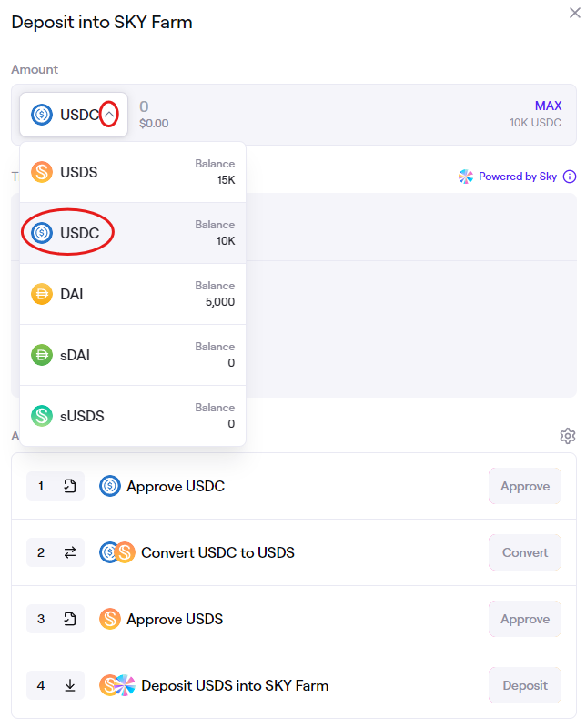The height and width of the screenshot is (728, 586).
Task: Select USDS from the token list
Action: coord(133,172)
